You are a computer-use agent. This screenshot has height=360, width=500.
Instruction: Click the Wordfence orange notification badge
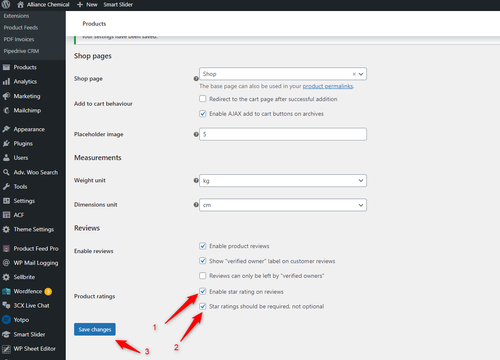click(48, 292)
